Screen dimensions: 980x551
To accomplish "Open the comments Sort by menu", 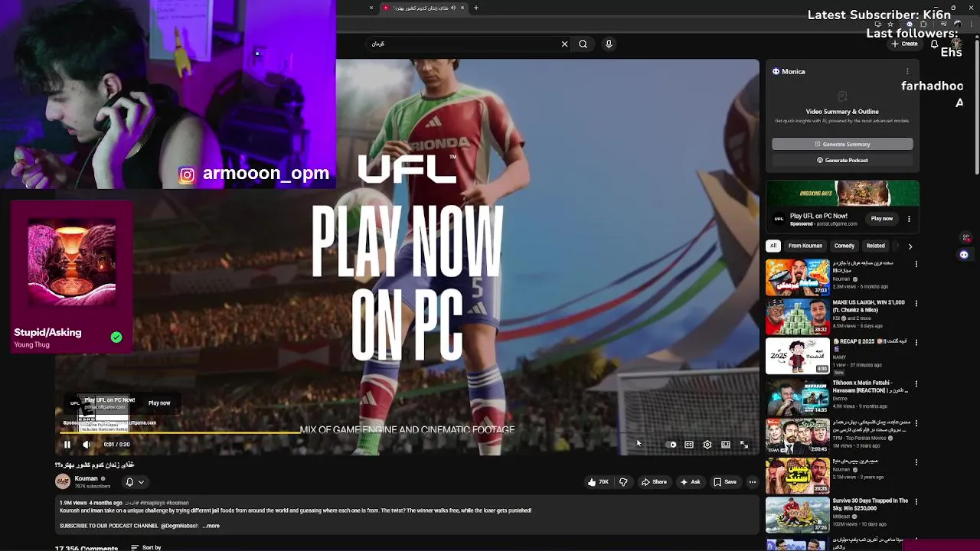I will click(x=146, y=547).
